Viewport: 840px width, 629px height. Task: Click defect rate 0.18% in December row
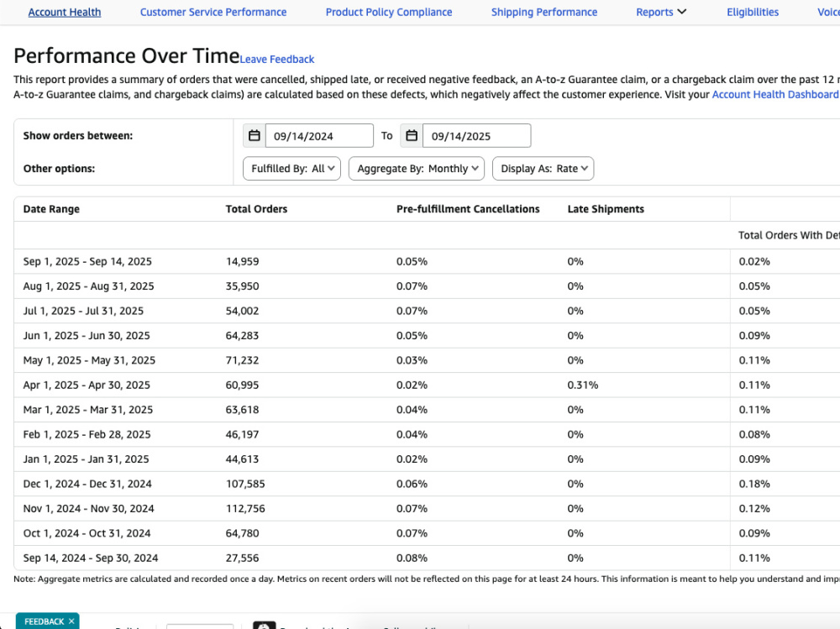pyautogui.click(x=754, y=483)
